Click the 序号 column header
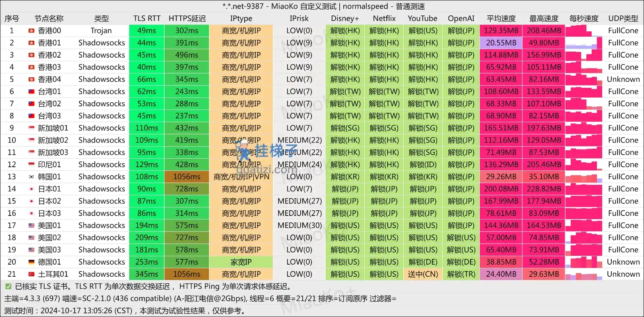 click(12, 19)
